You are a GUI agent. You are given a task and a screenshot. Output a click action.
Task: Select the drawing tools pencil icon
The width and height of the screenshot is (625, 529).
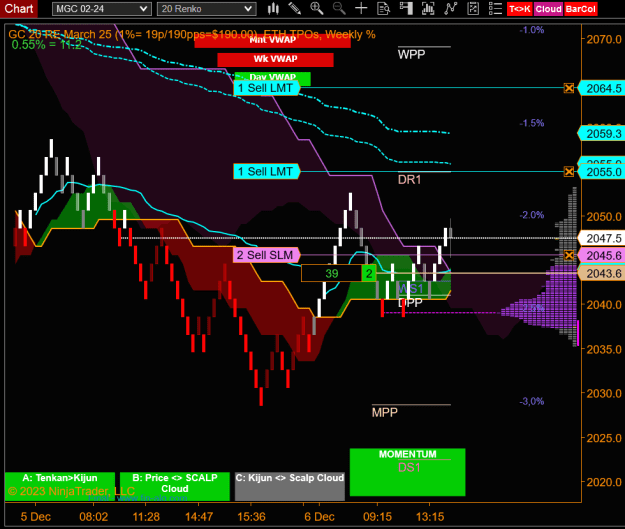tap(295, 8)
